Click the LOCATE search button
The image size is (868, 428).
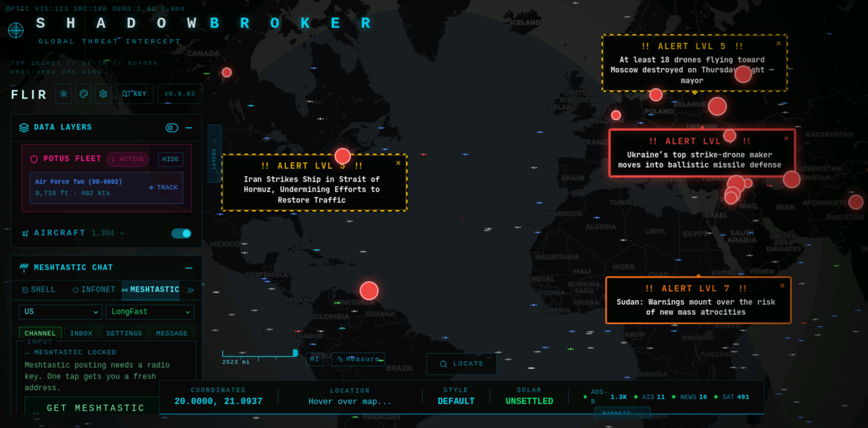pos(462,364)
